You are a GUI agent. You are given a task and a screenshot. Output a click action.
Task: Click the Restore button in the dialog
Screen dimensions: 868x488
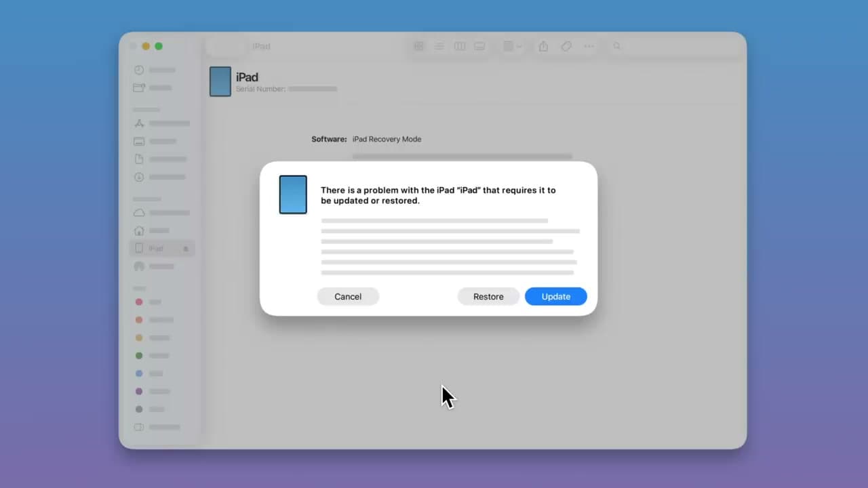pyautogui.click(x=488, y=296)
